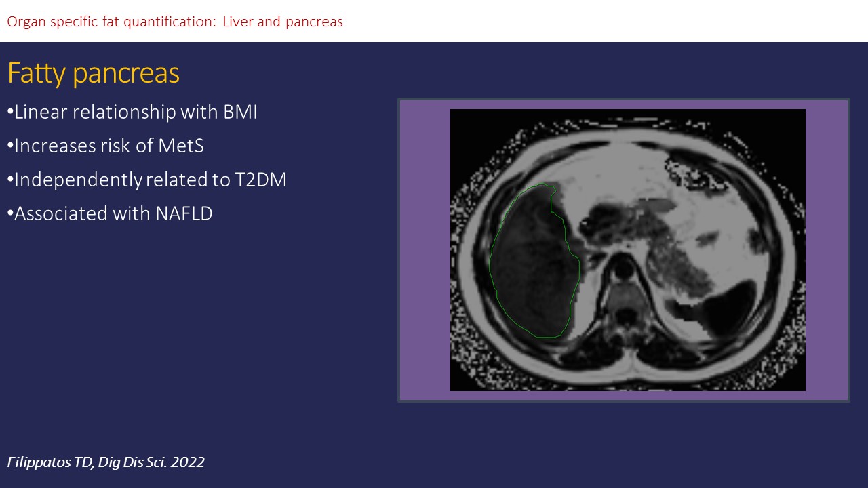Click the vertebral body below the spinal canal

click(x=625, y=298)
